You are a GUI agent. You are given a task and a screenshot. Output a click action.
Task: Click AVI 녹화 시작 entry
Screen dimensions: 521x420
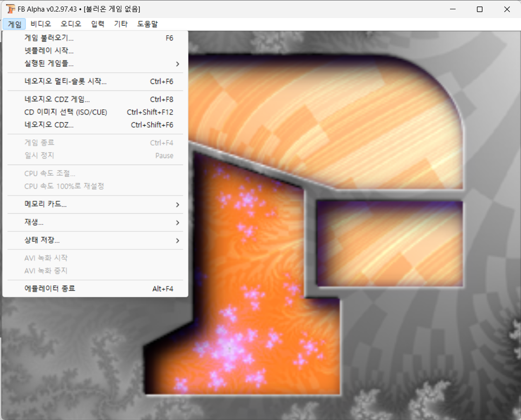click(96, 258)
